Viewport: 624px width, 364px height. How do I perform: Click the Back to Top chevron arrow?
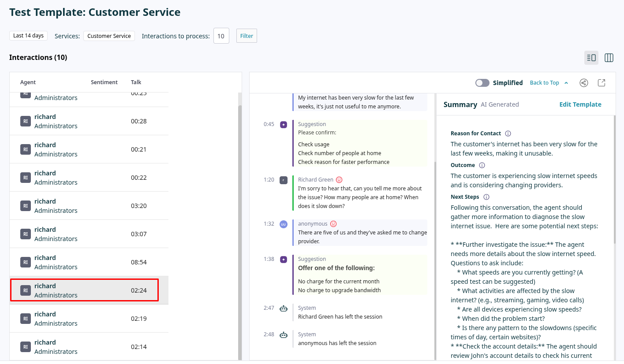click(566, 83)
